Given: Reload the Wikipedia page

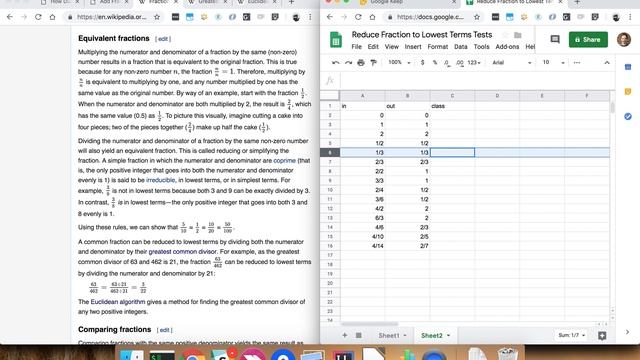Looking at the screenshot, I should 38,17.
